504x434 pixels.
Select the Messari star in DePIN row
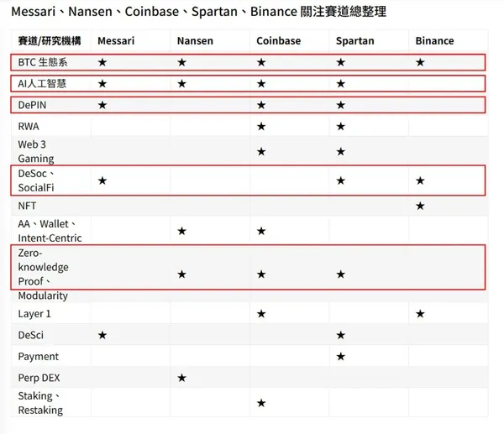102,105
